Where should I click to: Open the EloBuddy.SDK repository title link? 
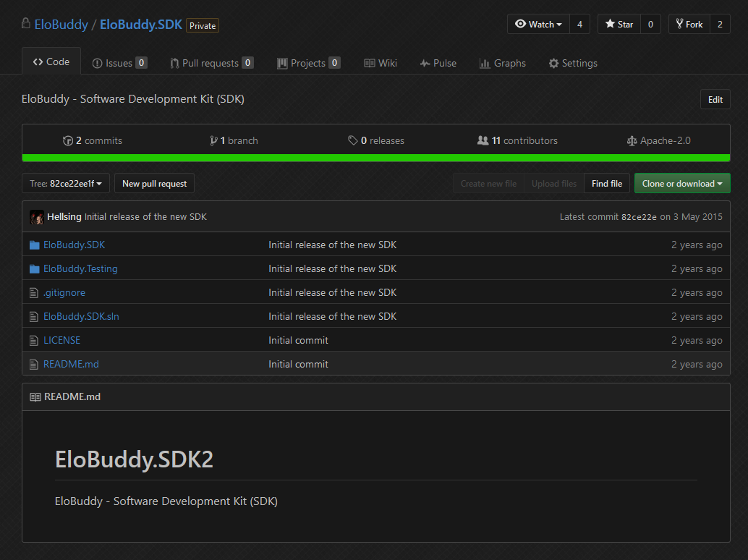[141, 25]
